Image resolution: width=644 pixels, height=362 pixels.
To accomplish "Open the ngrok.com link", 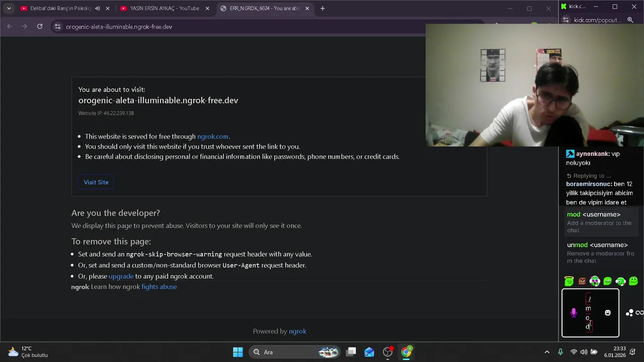I will (x=212, y=136).
